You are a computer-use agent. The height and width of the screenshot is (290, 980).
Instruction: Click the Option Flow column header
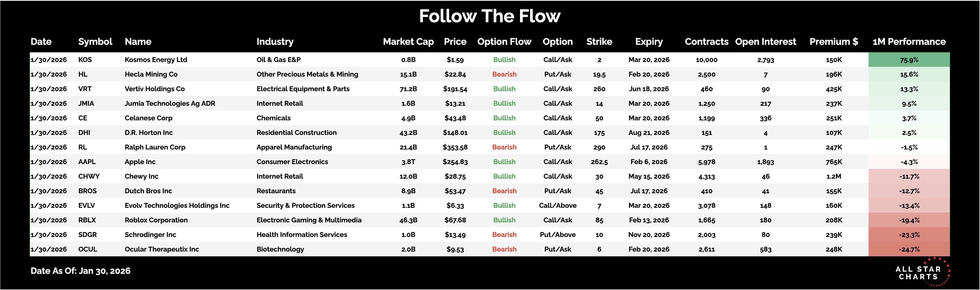click(504, 42)
